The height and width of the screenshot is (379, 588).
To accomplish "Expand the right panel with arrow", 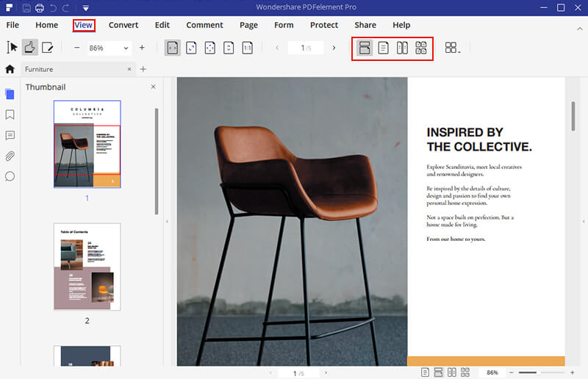I will point(584,222).
